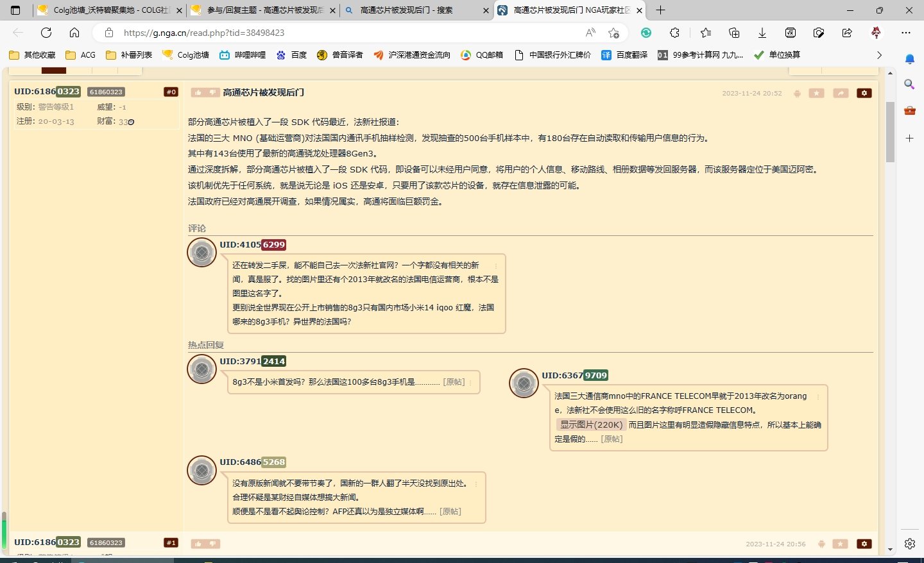Open the 百度翻译 bookmark
This screenshot has width=924, height=563.
tap(624, 55)
